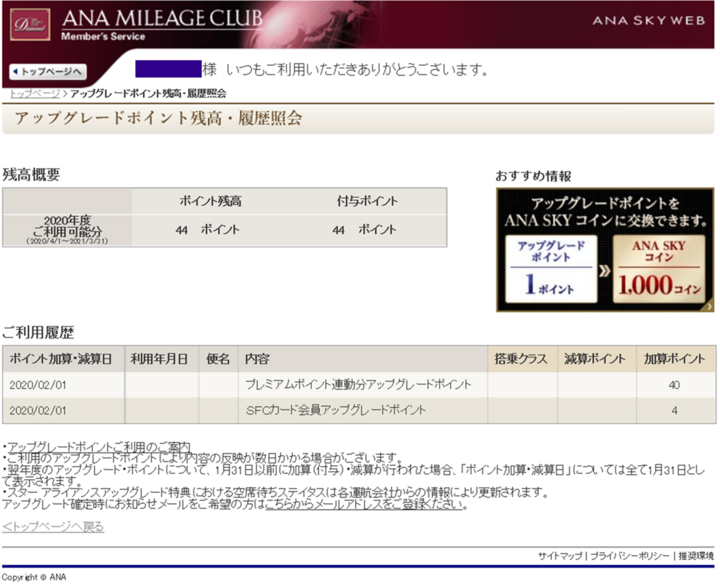The image size is (720, 588).
Task: Click the アップグレードポイント残高・履歴照会 page title
Action: 158,118
